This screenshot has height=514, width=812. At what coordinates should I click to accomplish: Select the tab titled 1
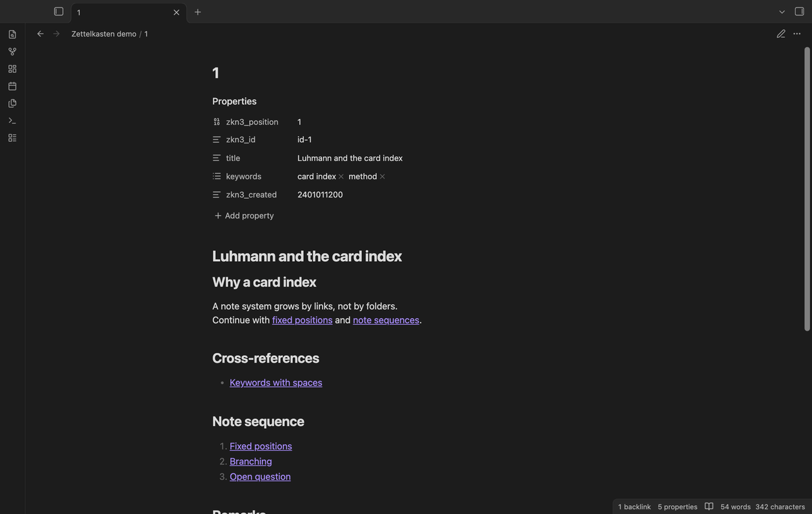pyautogui.click(x=129, y=12)
